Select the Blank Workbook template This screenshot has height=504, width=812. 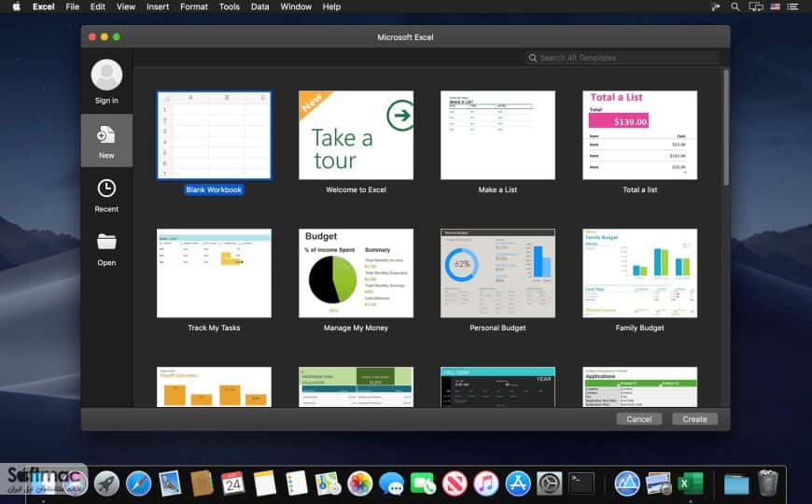[x=214, y=135]
